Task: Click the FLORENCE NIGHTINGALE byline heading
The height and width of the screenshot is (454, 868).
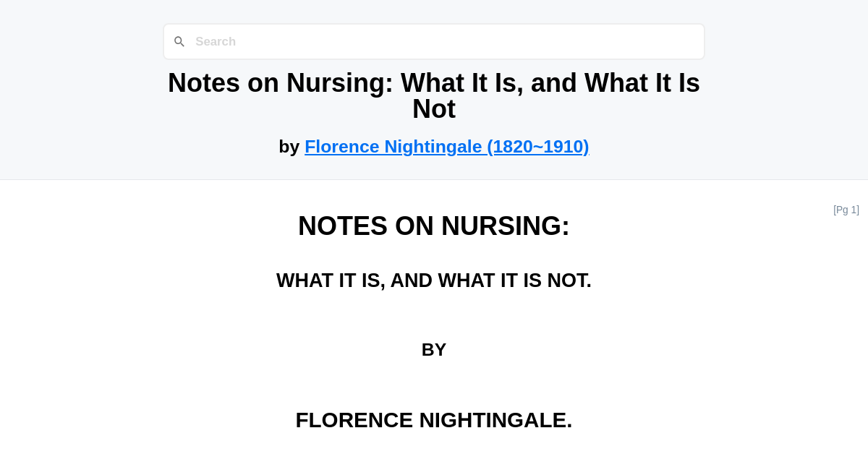Action: coord(434,420)
